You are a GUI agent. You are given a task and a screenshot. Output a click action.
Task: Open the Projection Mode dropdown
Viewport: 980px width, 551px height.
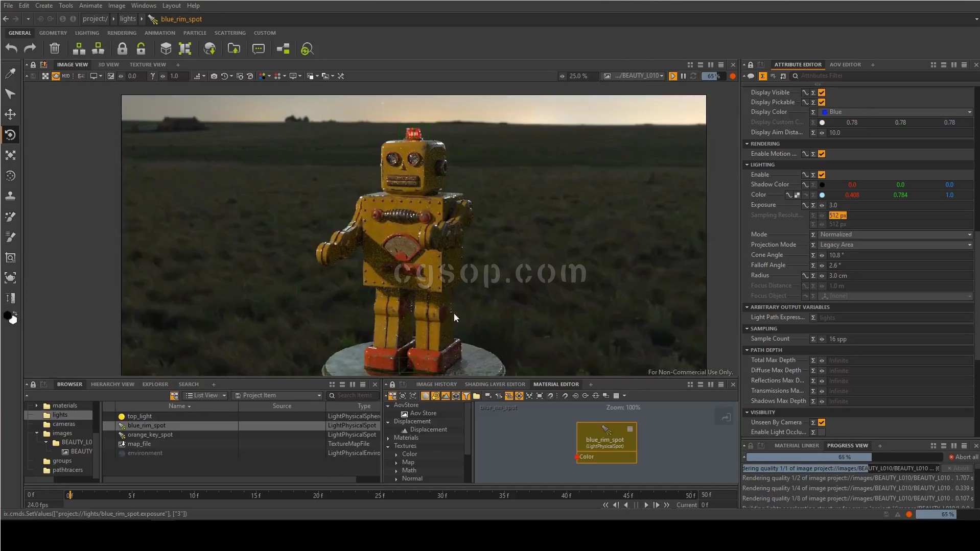pyautogui.click(x=895, y=245)
